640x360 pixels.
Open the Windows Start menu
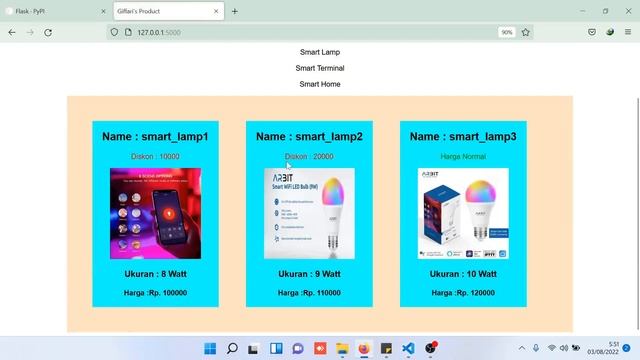[x=210, y=349]
